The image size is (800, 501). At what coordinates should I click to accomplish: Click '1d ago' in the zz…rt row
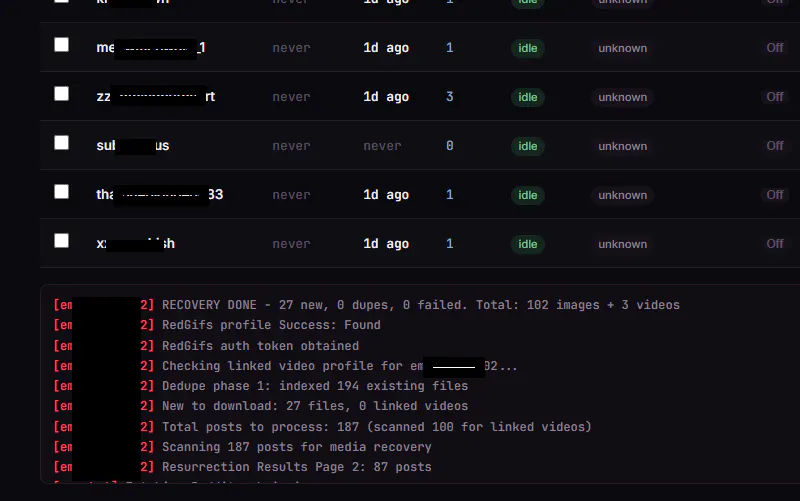pos(386,97)
